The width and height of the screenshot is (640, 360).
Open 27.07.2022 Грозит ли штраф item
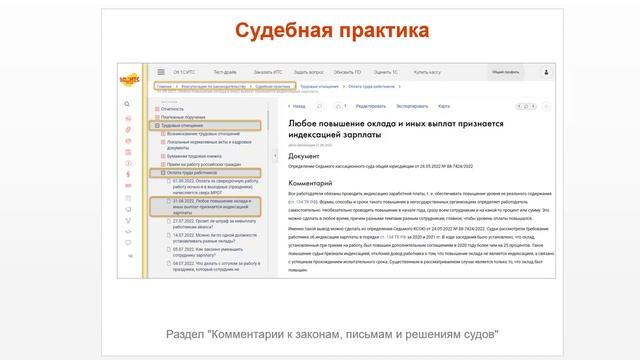point(214,224)
